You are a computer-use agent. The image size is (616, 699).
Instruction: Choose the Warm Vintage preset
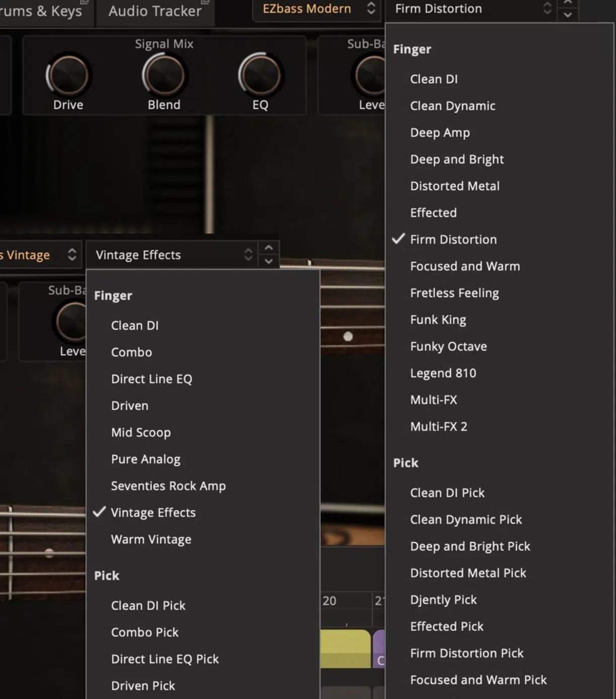(x=203, y=540)
